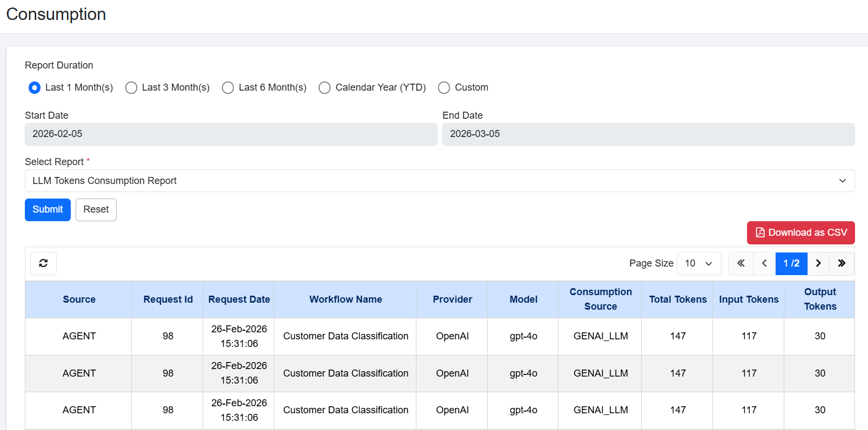
Task: Go to the next page
Action: tap(818, 263)
